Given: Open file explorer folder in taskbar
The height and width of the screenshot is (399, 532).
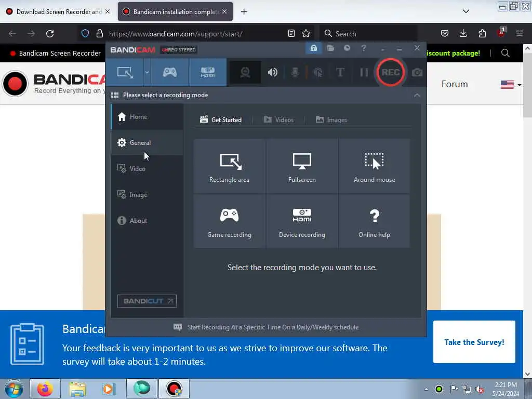Looking at the screenshot, I should tap(77, 389).
